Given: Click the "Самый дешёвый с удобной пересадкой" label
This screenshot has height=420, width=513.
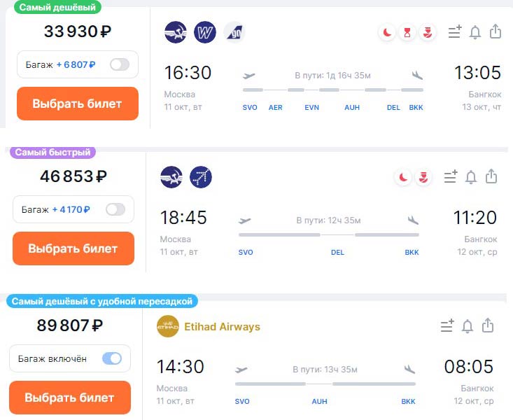Looking at the screenshot, I should pos(101,301).
